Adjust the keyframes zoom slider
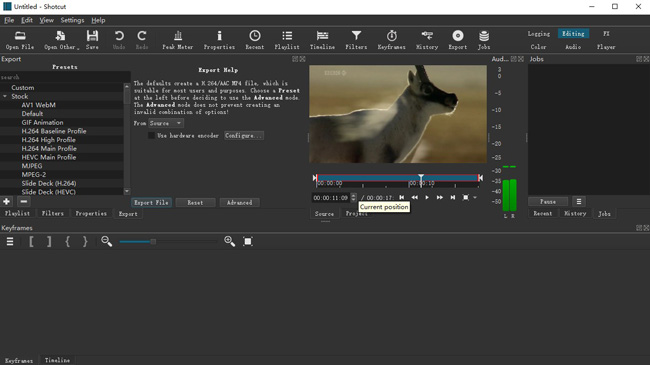This screenshot has height=365, width=650. [x=153, y=241]
